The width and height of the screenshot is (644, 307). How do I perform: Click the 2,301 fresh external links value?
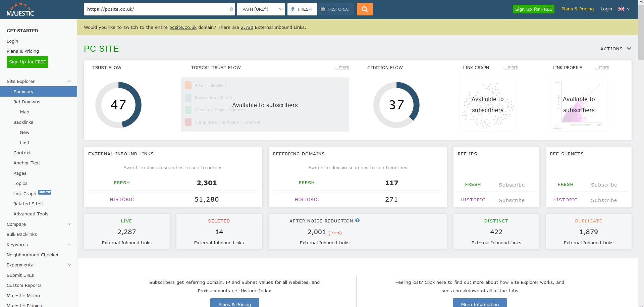[207, 183]
